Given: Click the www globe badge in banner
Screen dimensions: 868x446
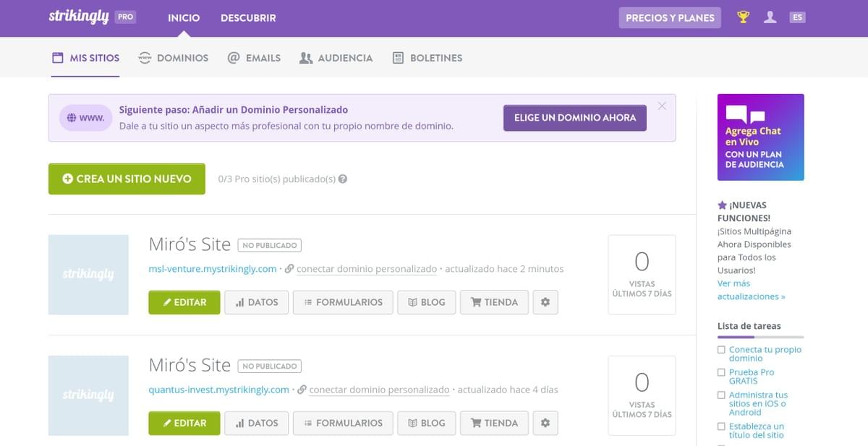Looking at the screenshot, I should coord(86,117).
